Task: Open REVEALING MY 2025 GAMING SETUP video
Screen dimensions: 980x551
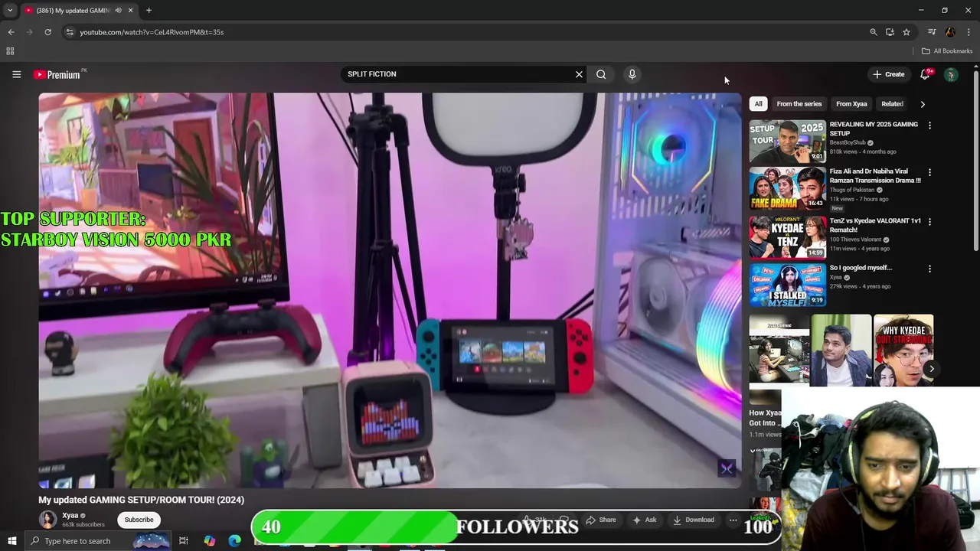Action: pos(874,129)
